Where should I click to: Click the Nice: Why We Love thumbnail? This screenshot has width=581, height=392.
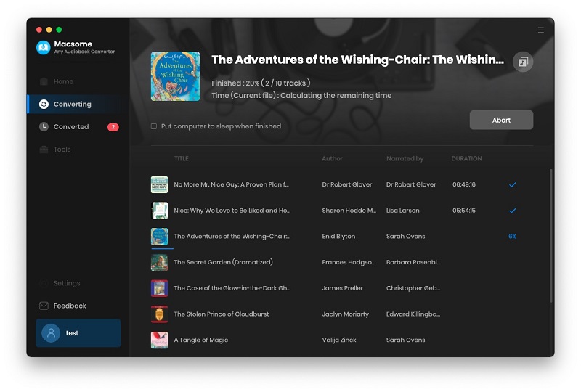tap(159, 211)
